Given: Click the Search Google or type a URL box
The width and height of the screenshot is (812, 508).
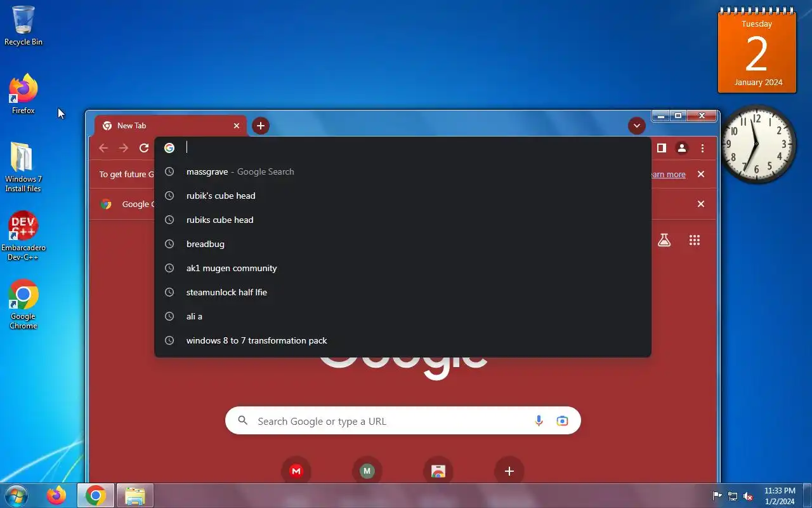Looking at the screenshot, I should (403, 421).
